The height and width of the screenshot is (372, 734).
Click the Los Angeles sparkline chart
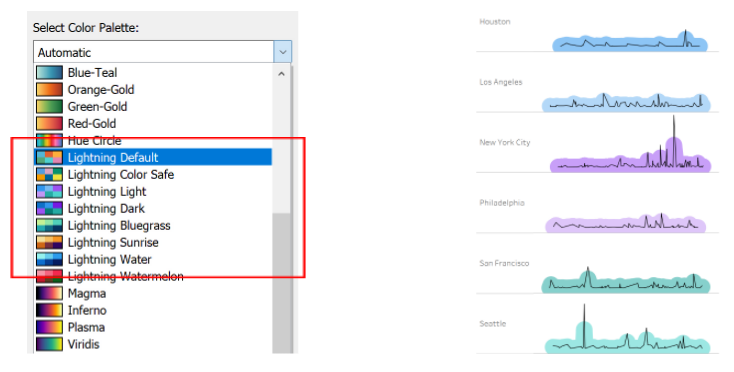pos(626,102)
